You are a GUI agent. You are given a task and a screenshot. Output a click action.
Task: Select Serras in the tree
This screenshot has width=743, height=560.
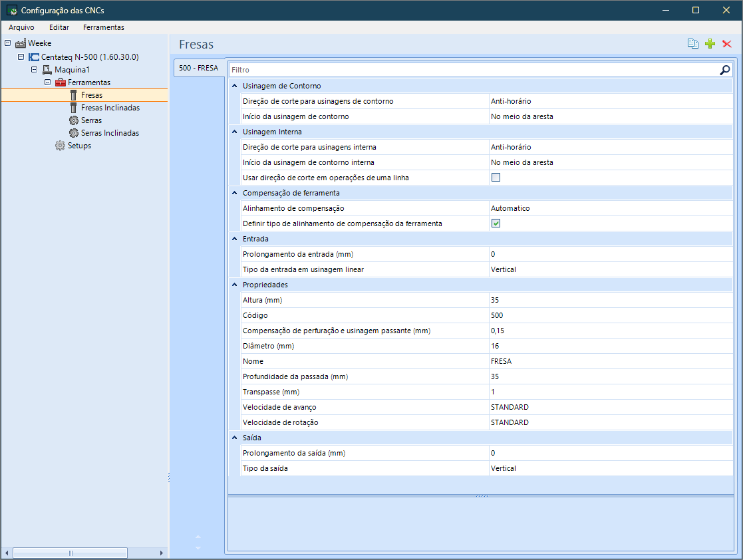91,120
